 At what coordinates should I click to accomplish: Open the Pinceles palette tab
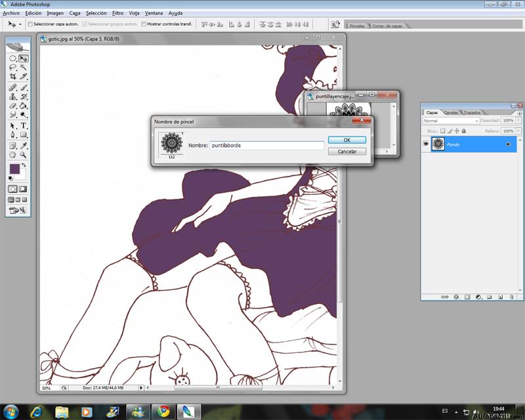(357, 26)
